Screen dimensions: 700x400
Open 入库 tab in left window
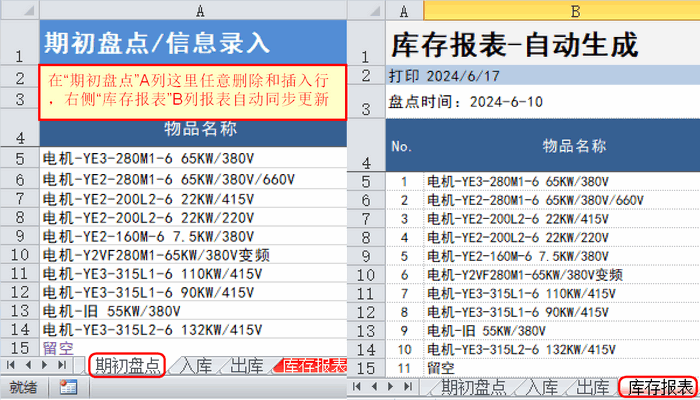pos(197,366)
